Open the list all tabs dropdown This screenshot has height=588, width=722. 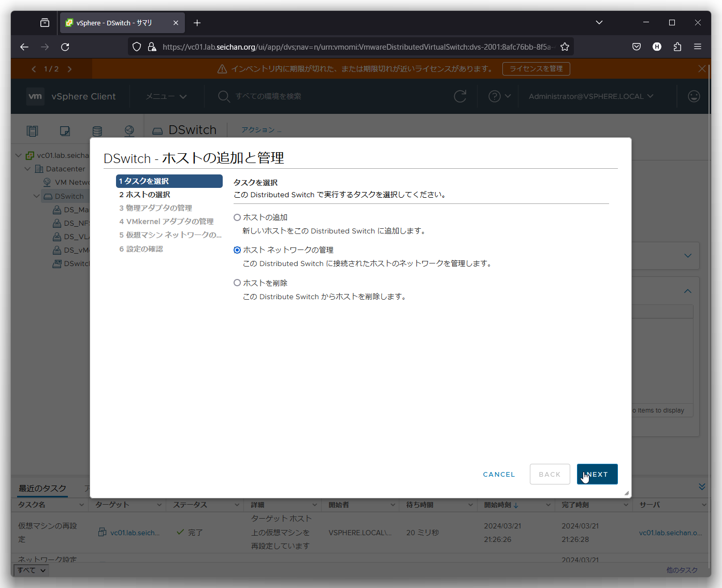599,23
